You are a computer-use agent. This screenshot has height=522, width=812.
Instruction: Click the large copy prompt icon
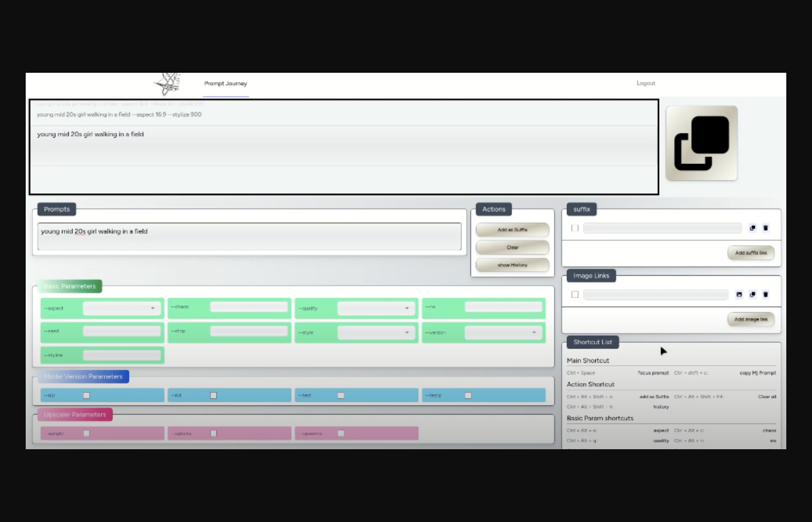point(701,143)
